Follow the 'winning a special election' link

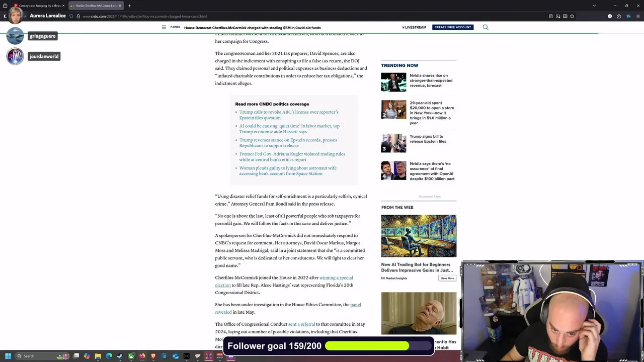coord(336,278)
